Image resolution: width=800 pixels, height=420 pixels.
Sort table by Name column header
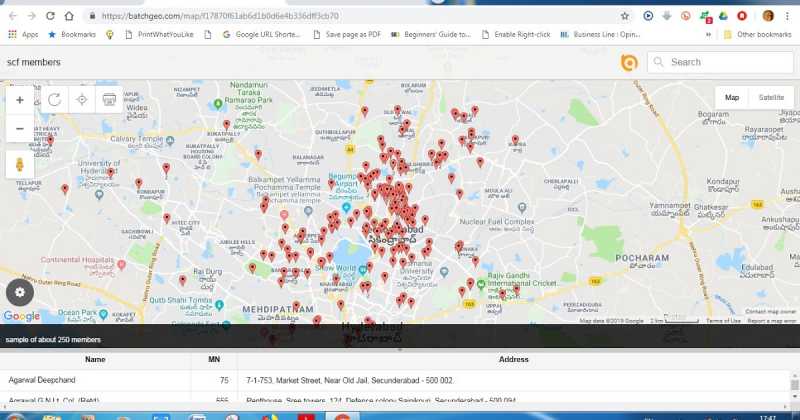tap(95, 359)
